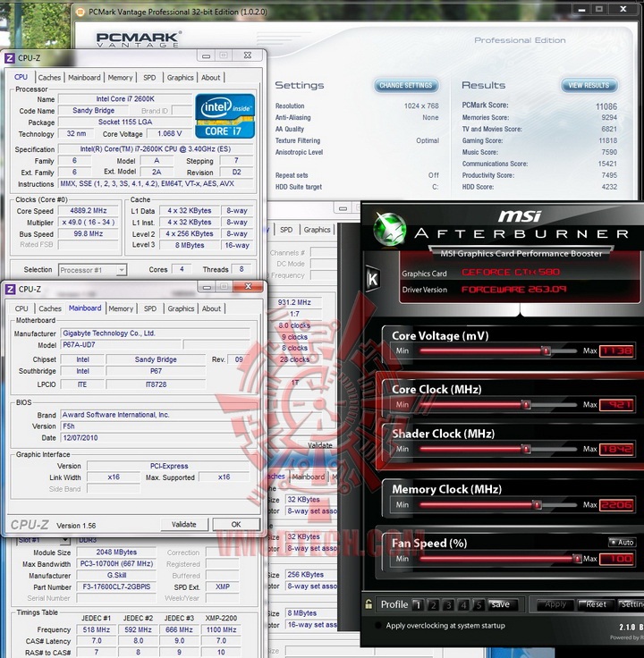644x658 pixels.
Task: Click the PCMark Score value 11086
Action: click(x=606, y=106)
